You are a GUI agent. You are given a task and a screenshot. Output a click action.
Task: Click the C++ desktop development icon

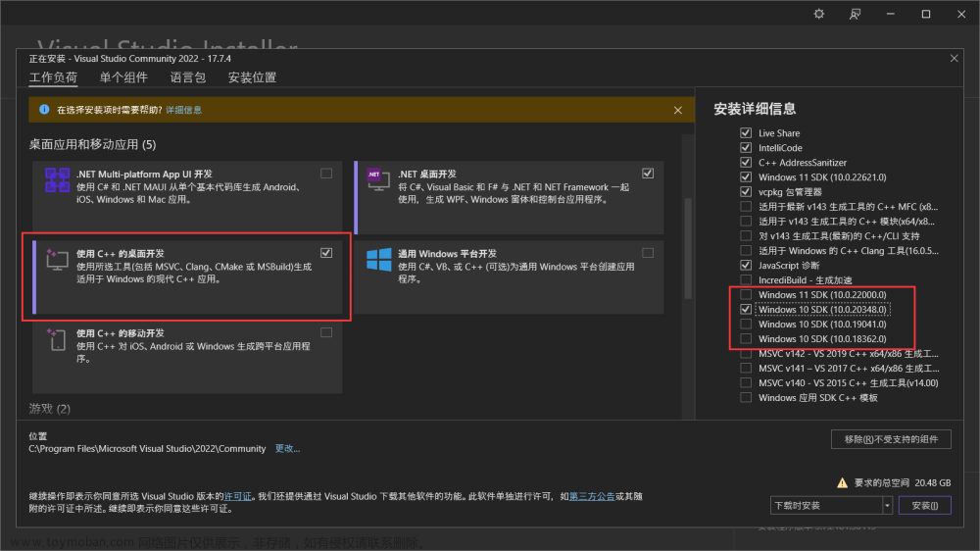[x=57, y=260]
